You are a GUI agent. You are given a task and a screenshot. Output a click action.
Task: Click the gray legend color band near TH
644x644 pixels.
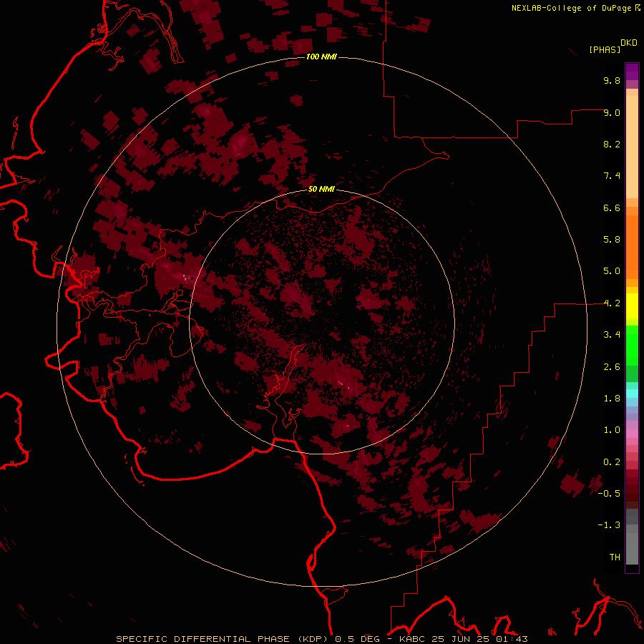coord(632,550)
